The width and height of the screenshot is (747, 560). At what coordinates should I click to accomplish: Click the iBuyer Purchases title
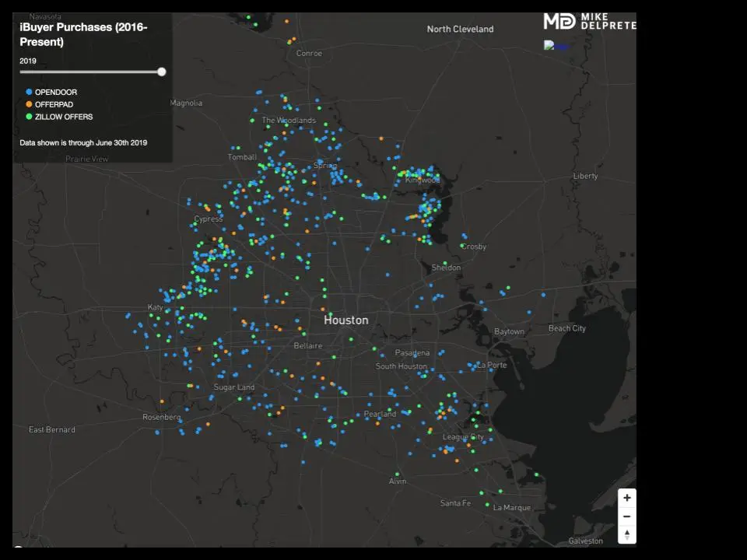click(x=83, y=34)
